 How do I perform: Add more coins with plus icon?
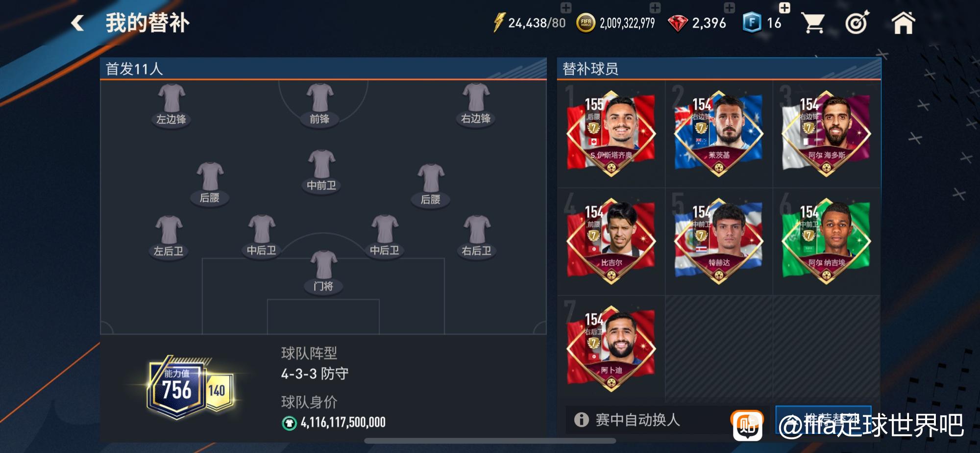[x=655, y=7]
